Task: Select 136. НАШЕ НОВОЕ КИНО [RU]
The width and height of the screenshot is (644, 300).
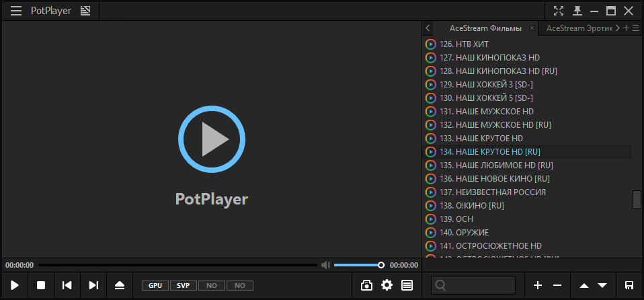Action: click(x=526, y=179)
